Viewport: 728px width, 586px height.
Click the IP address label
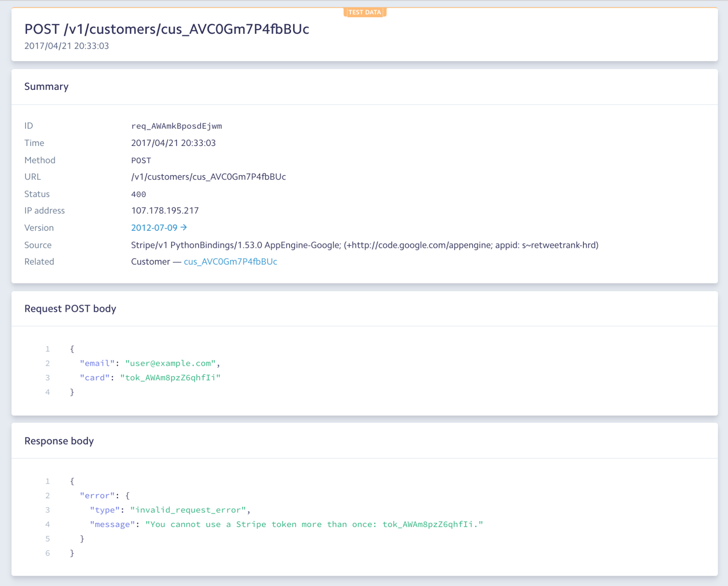coord(44,211)
